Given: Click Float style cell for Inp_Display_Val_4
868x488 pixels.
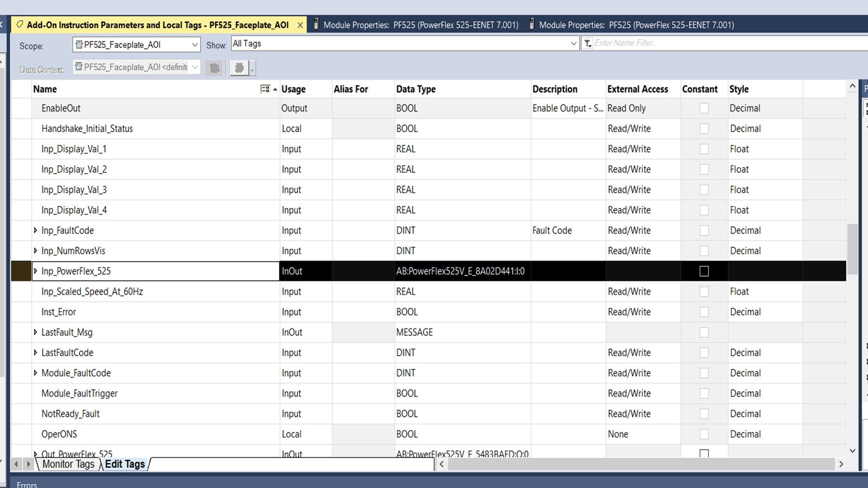Looking at the screenshot, I should (765, 210).
